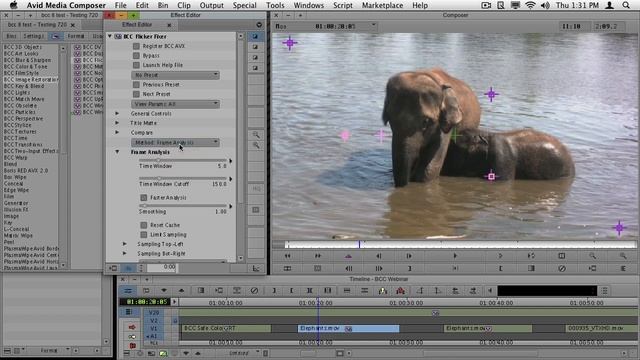Click the magnifier icon in the Composer top button row
The height and width of the screenshot is (360, 640).
click(592, 256)
